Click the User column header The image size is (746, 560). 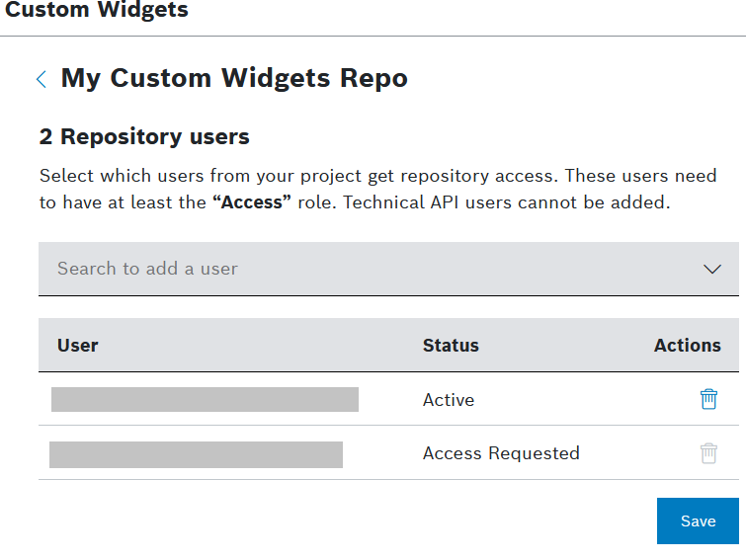78,346
